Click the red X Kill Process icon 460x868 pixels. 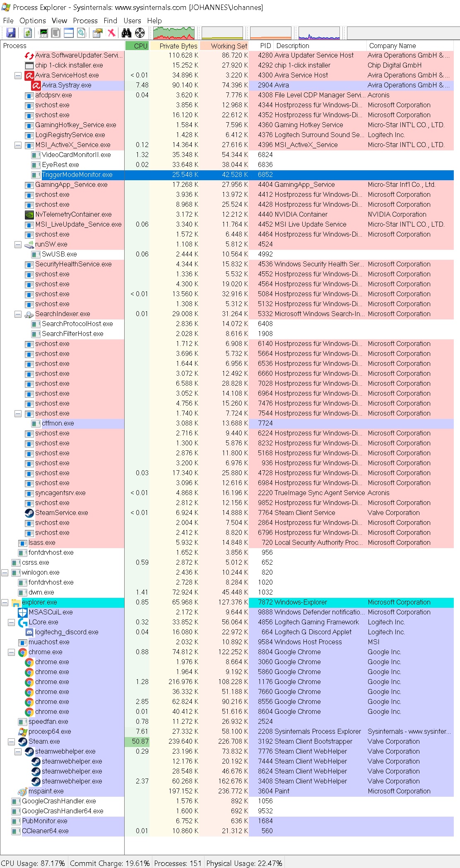pyautogui.click(x=111, y=33)
